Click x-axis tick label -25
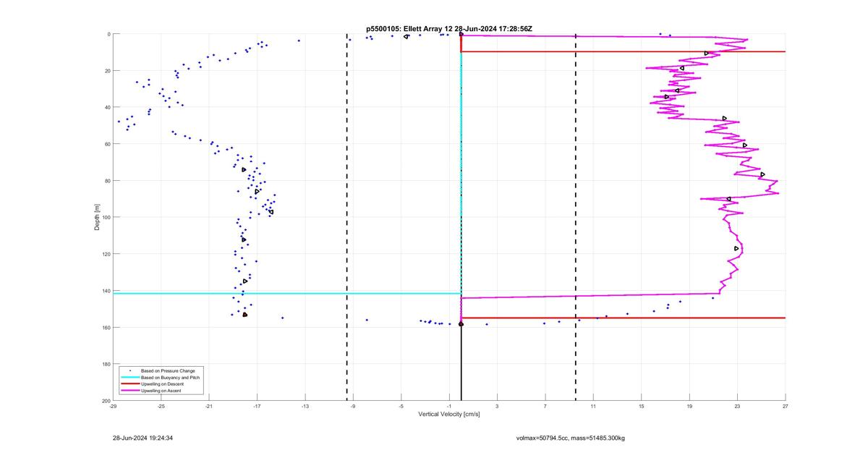 point(161,406)
